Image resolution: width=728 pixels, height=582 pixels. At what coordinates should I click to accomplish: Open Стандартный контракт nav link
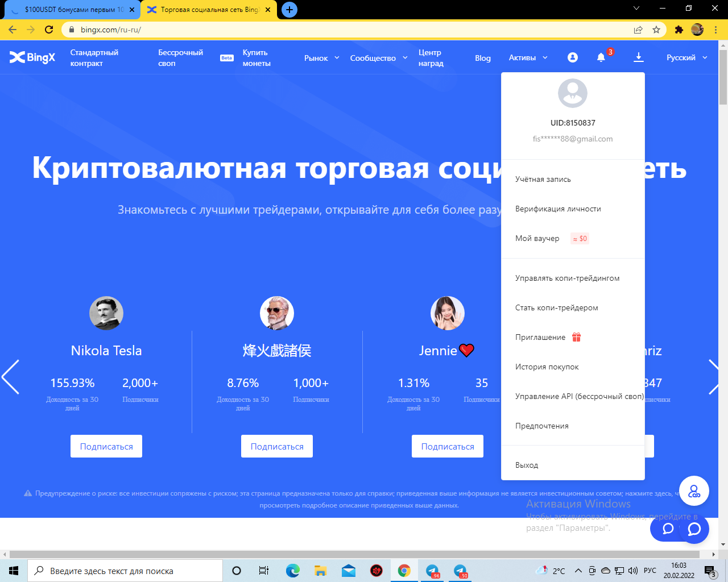pos(94,58)
